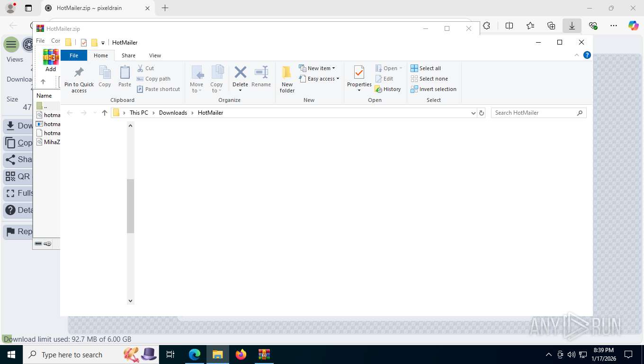
Task: Open Customize Quick Access Toolbar dropdown
Action: [103, 43]
